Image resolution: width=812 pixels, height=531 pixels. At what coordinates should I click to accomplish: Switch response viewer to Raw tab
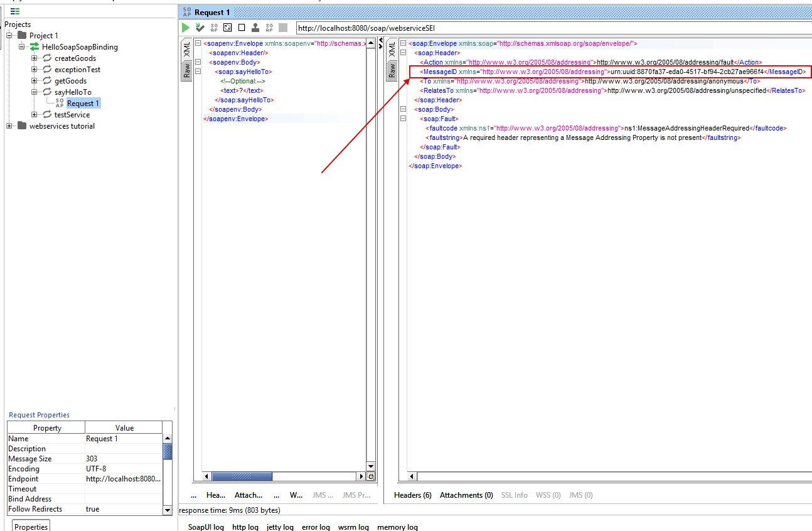[392, 70]
